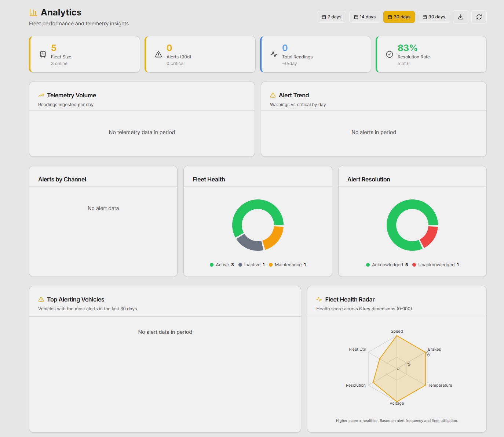Click 'No alerts in period' message
This screenshot has height=437, width=504.
point(374,132)
